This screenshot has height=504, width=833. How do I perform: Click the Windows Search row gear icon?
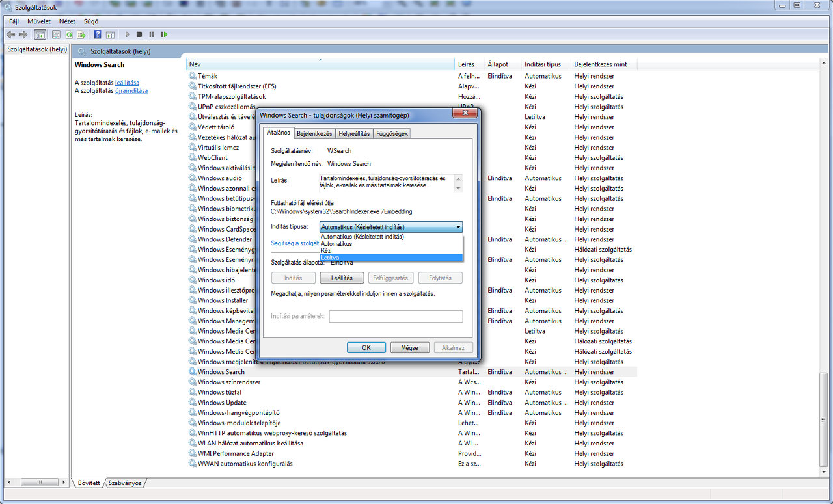(193, 372)
